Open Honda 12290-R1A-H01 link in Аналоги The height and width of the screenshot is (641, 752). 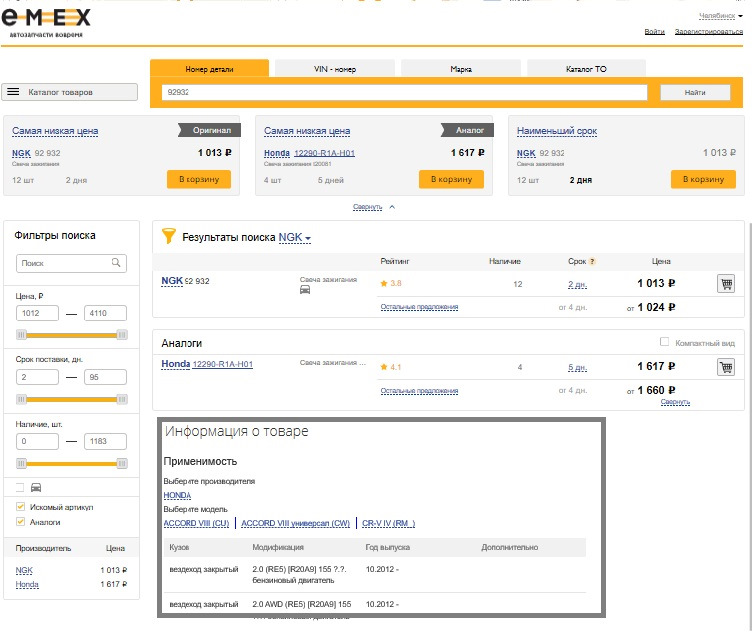pyautogui.click(x=223, y=364)
